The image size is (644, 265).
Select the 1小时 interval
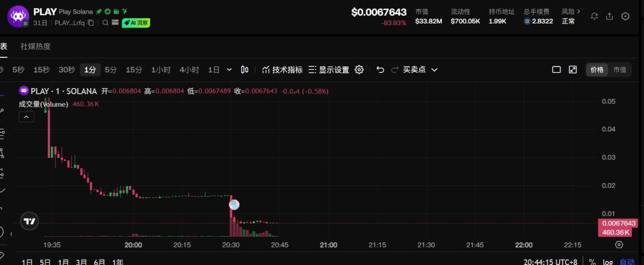[161, 70]
